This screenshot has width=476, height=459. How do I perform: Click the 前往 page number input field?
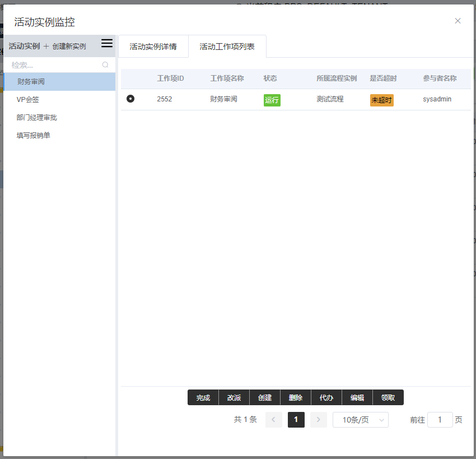pos(440,420)
